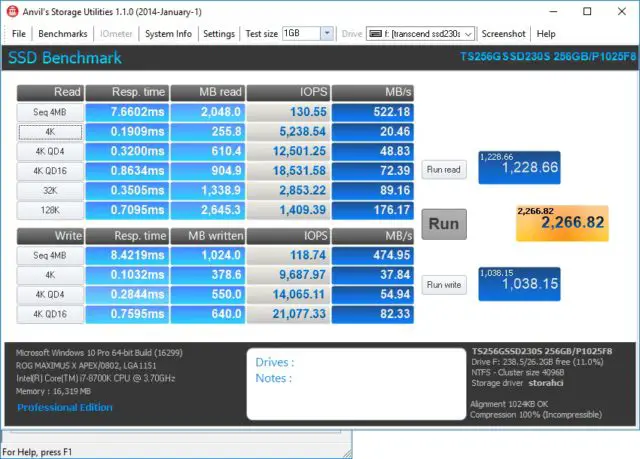Click the 14,065.11 IOPS value
This screenshot has height=459, width=640.
point(288,295)
